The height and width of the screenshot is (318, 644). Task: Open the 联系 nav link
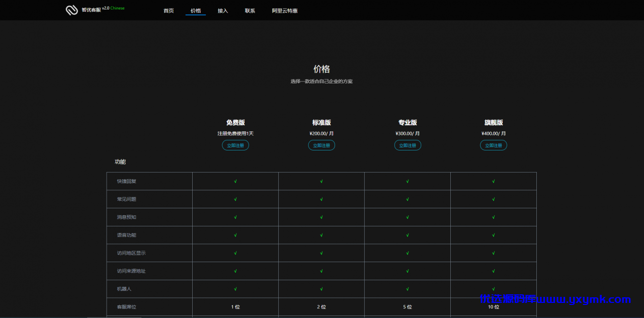pos(250,11)
